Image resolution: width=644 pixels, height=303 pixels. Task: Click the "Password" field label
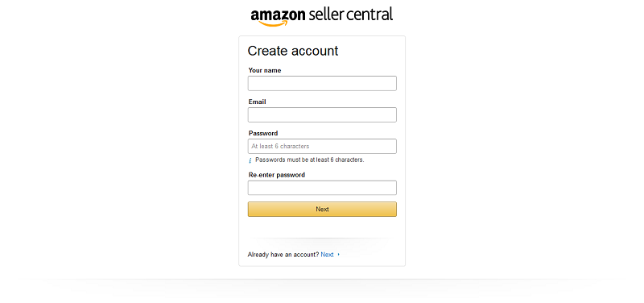(263, 133)
